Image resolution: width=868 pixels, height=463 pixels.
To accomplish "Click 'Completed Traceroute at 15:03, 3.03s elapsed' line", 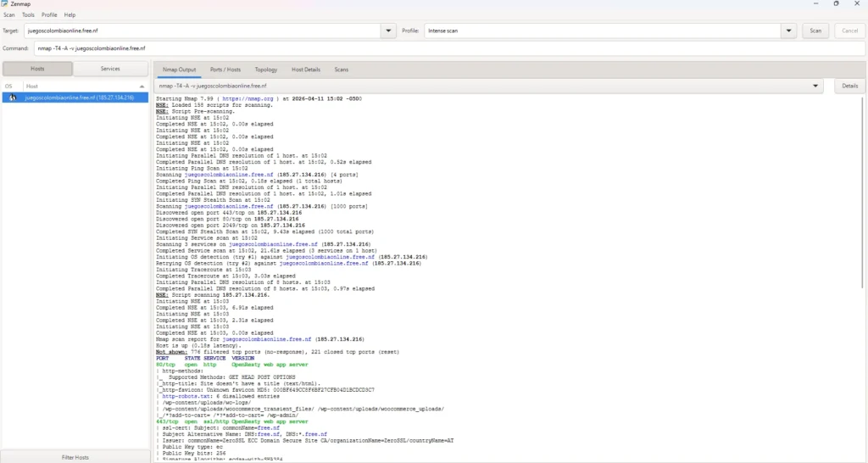I will [x=225, y=276].
